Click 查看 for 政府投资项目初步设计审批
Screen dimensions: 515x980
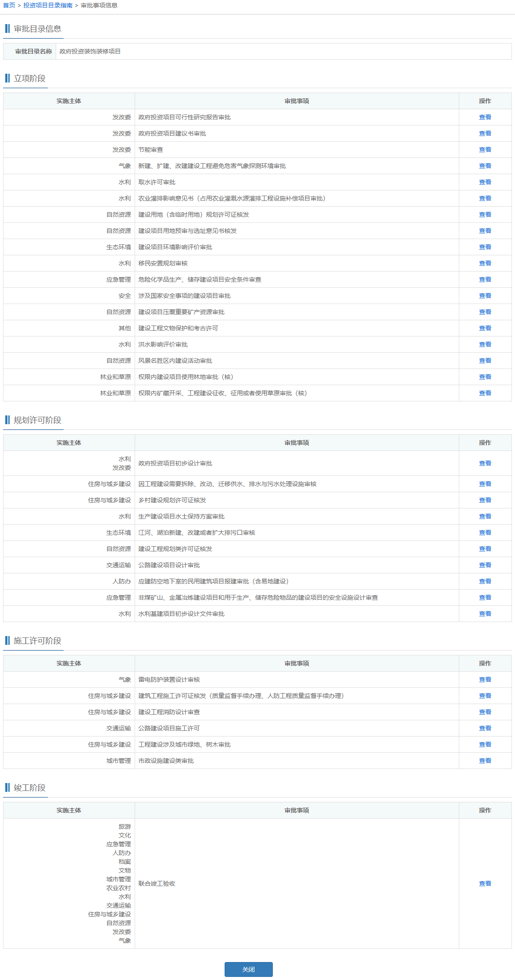pos(485,463)
